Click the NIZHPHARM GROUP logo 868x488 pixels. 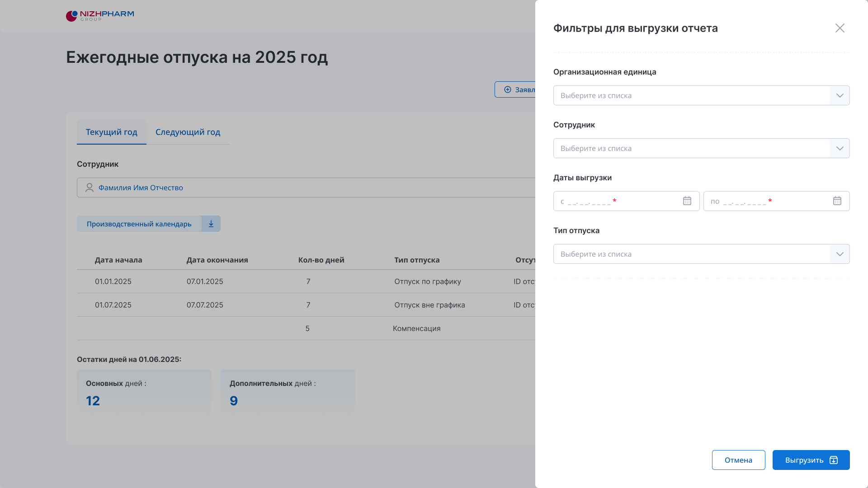tap(100, 16)
